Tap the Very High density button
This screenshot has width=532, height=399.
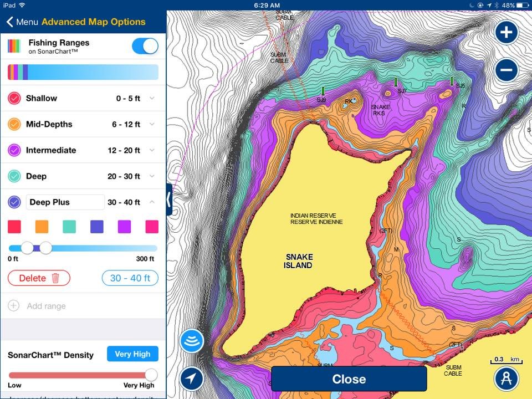[132, 354]
